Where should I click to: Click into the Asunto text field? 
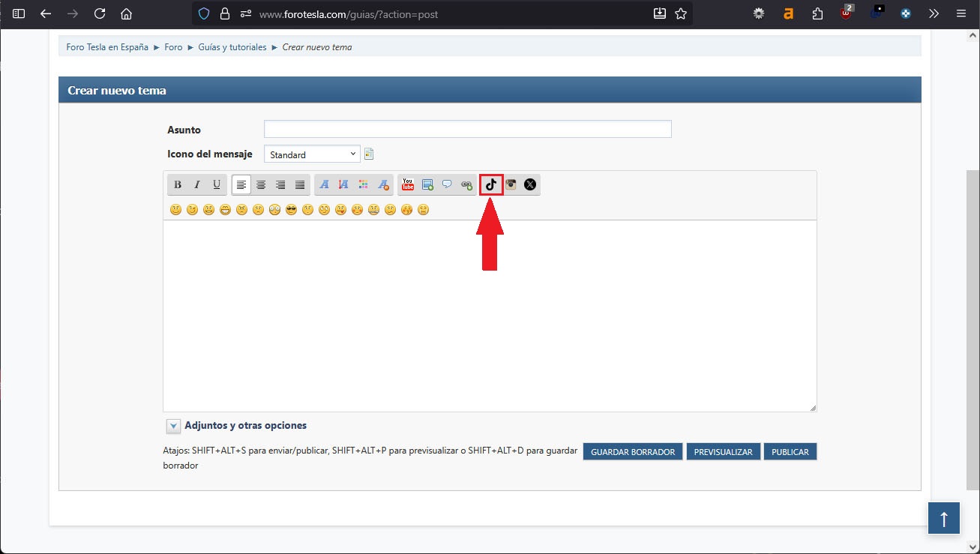467,129
